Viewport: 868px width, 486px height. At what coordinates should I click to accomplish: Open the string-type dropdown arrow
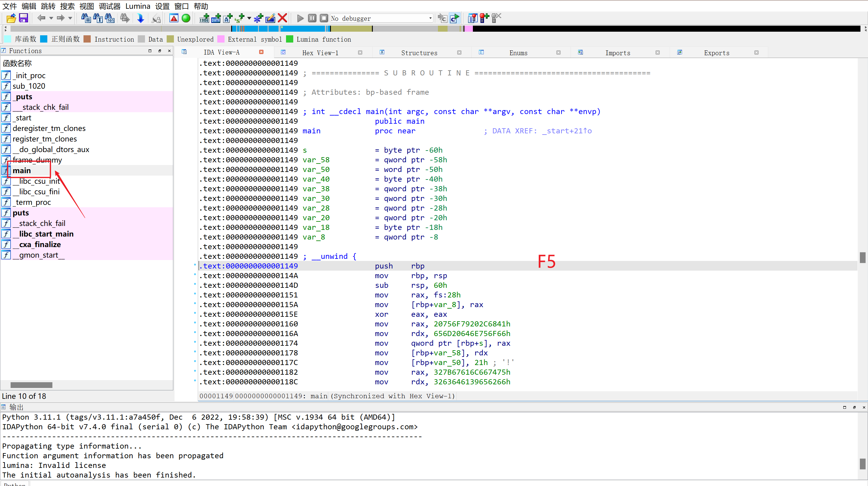pyautogui.click(x=249, y=18)
